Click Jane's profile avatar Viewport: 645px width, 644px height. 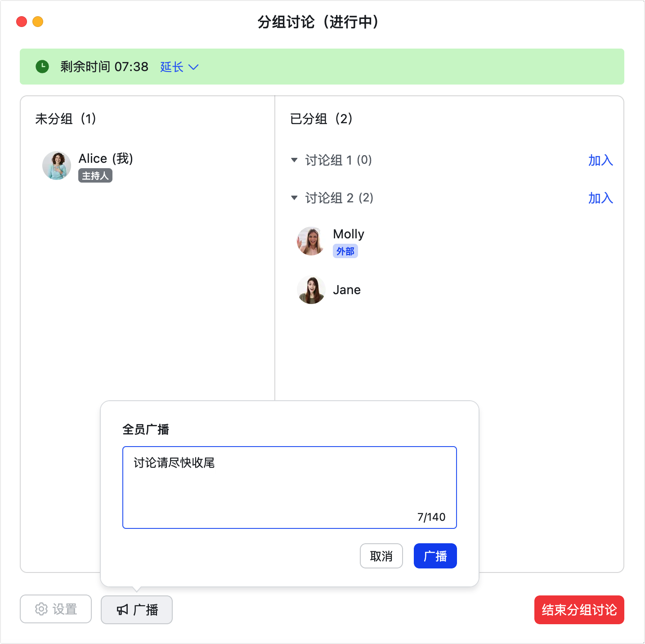click(311, 290)
